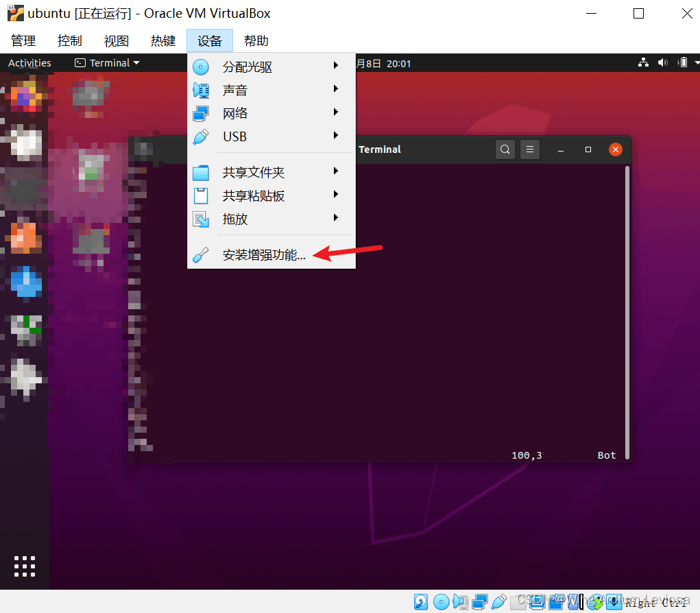700x613 pixels.
Task: Open the 视图 menu
Action: [x=116, y=41]
